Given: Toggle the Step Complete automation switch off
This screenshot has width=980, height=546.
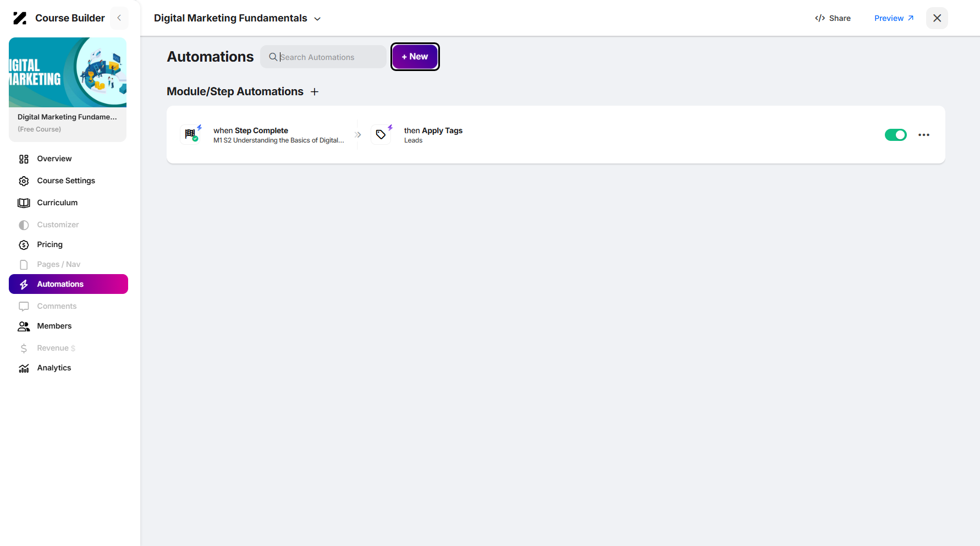Looking at the screenshot, I should [895, 135].
